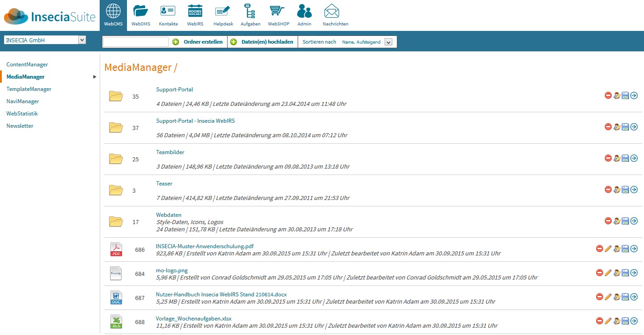
Task: Open the WebCMS module
Action: point(113,15)
